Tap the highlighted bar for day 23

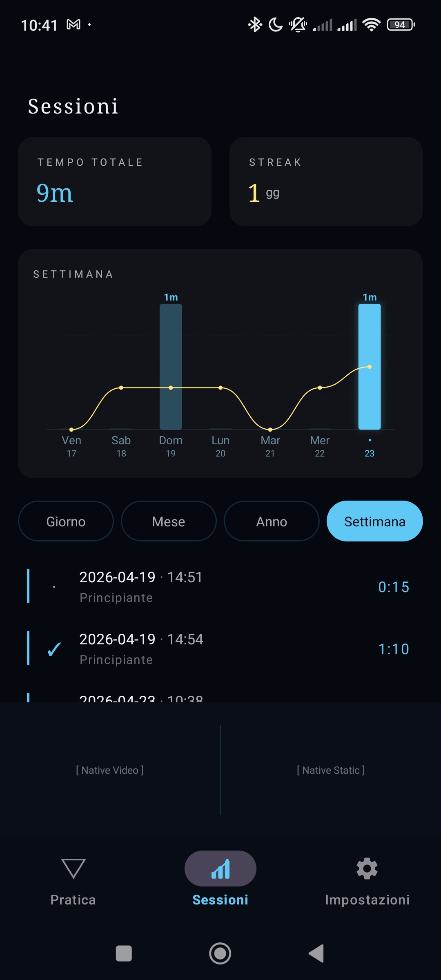tap(370, 367)
